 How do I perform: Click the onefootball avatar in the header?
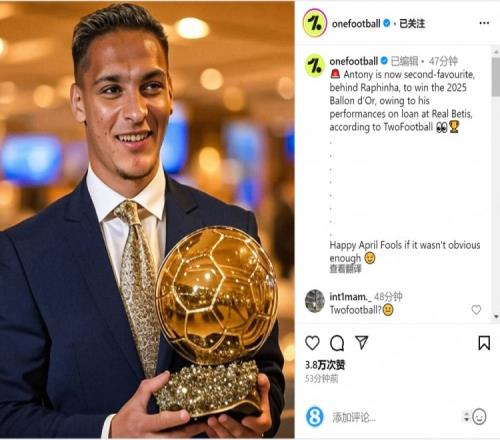[x=314, y=23]
